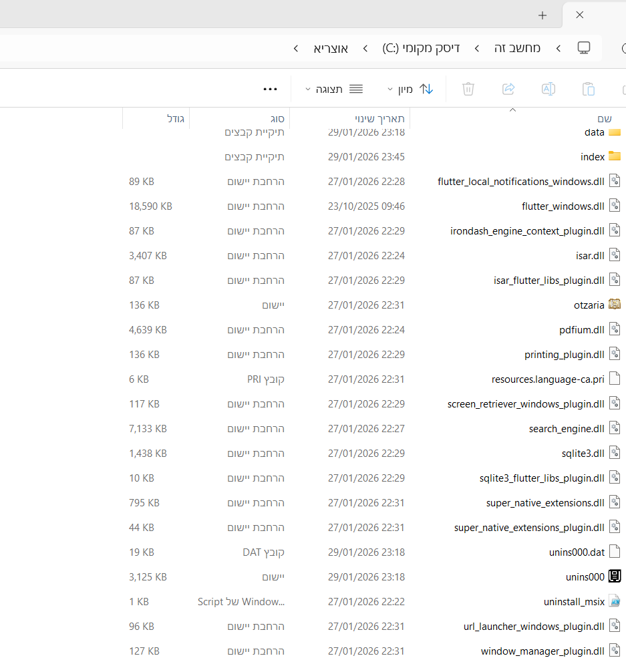Click the Rename icon in toolbar

click(548, 89)
